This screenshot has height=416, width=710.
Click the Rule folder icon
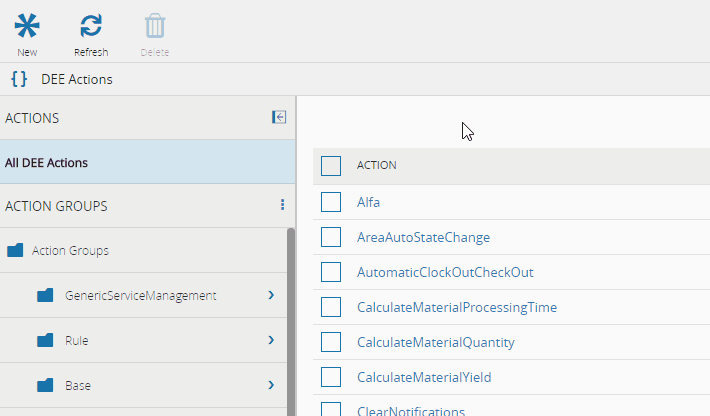tap(45, 340)
